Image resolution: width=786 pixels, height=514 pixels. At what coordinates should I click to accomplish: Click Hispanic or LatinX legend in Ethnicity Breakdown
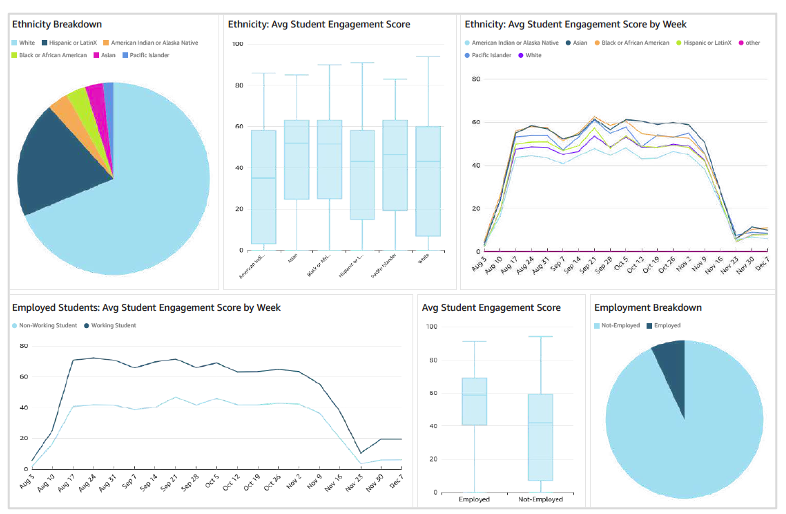[70, 43]
